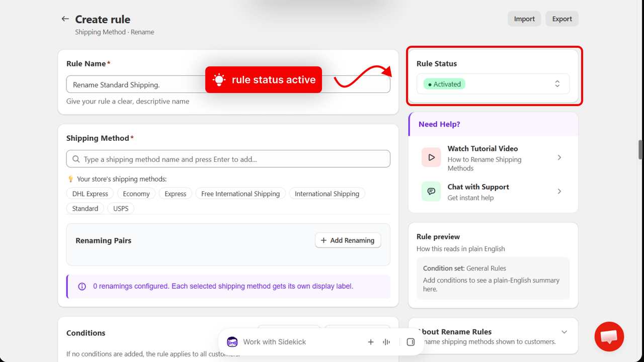Click the chevron next to Watch Tutorial Video
This screenshot has height=362, width=644.
pyautogui.click(x=559, y=157)
